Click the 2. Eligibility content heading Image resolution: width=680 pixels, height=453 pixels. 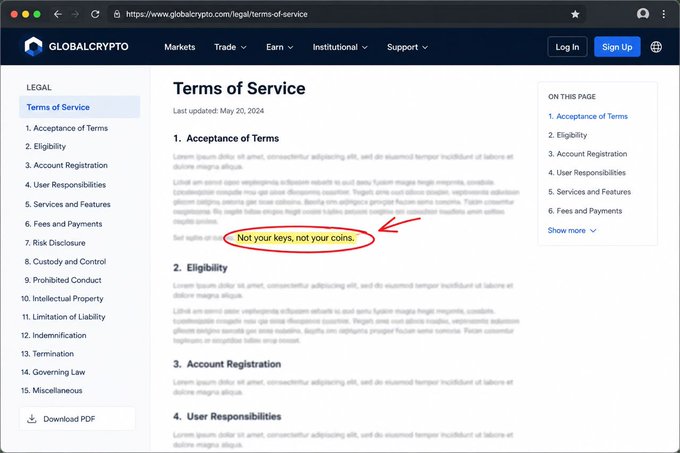(x=200, y=268)
